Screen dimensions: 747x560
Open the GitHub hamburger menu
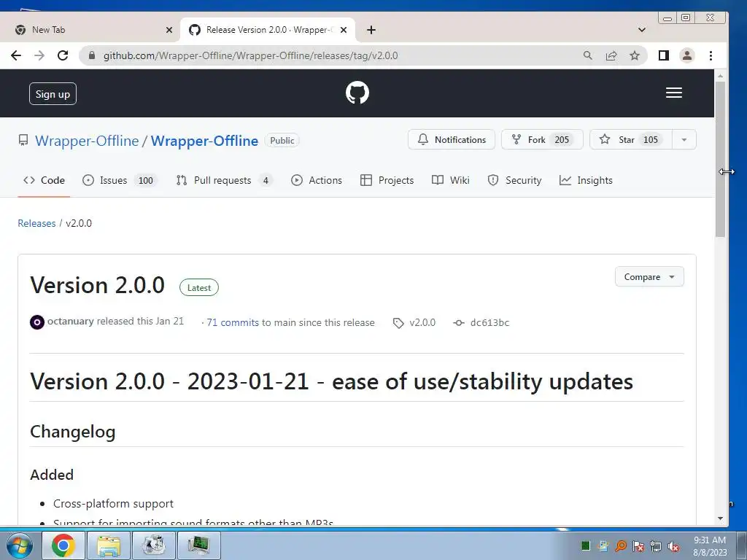click(x=673, y=93)
